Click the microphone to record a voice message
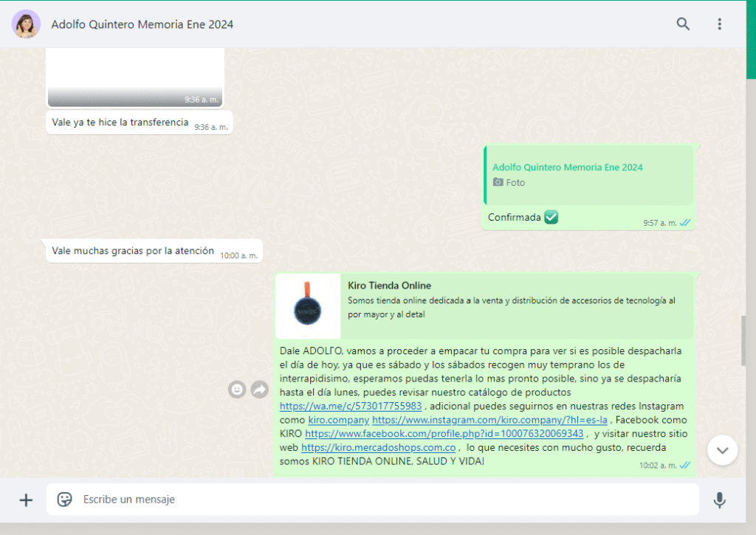Viewport: 756px width, 535px height. [719, 500]
